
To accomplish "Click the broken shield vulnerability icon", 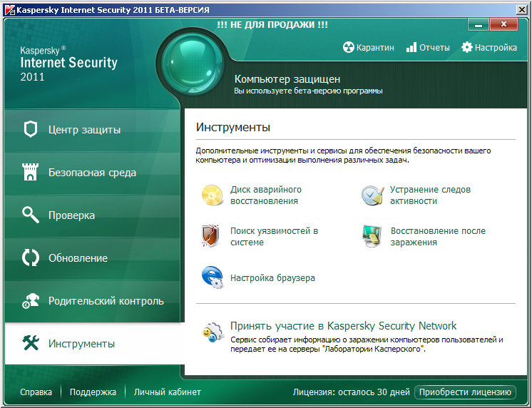I will pyautogui.click(x=210, y=236).
